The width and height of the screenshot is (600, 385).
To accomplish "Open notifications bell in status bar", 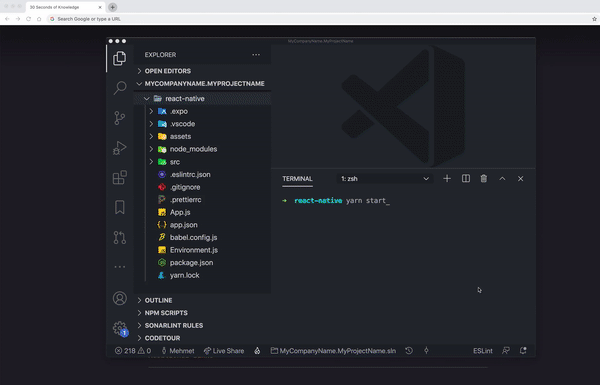I will point(523,351).
